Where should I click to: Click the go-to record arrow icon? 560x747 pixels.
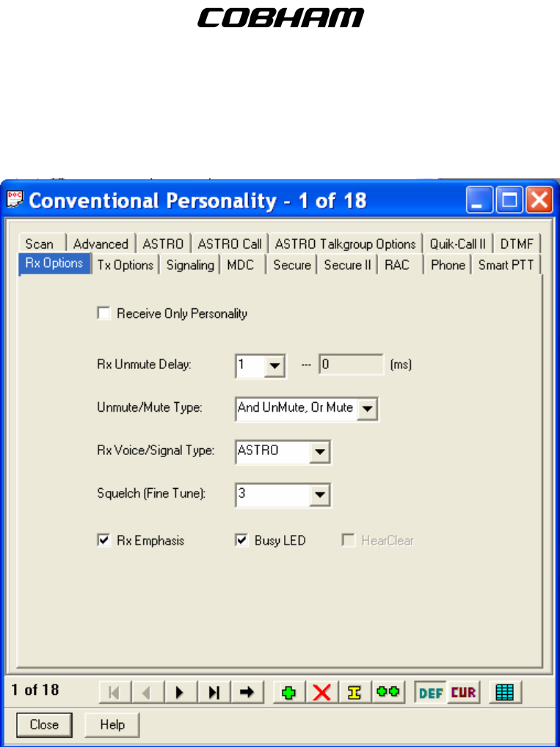coord(247,692)
